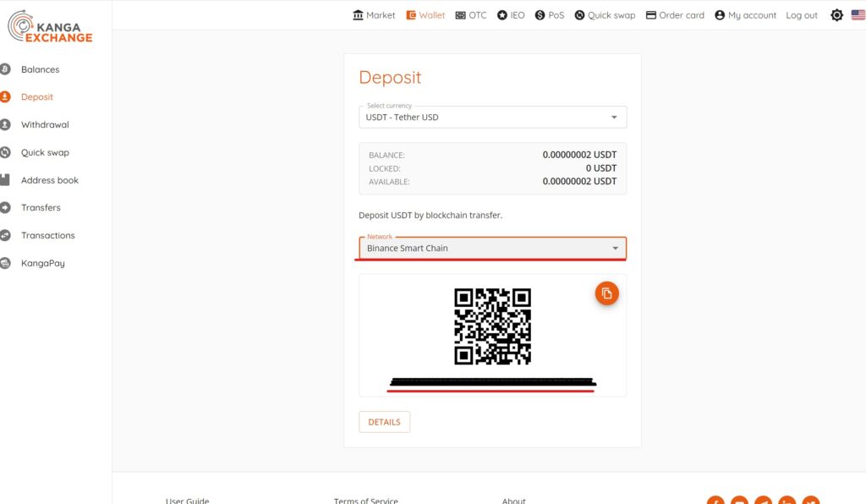
Task: Click the deposit address QR code
Action: pos(492,326)
